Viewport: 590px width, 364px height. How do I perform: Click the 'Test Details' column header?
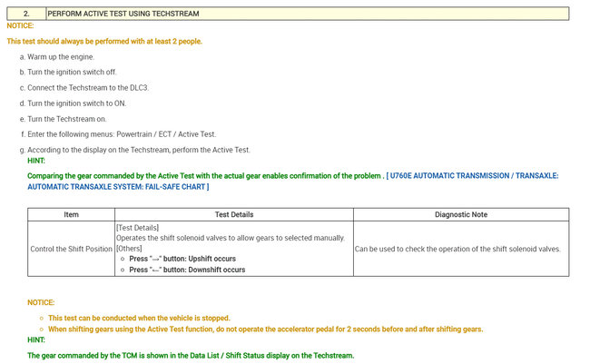click(x=233, y=214)
